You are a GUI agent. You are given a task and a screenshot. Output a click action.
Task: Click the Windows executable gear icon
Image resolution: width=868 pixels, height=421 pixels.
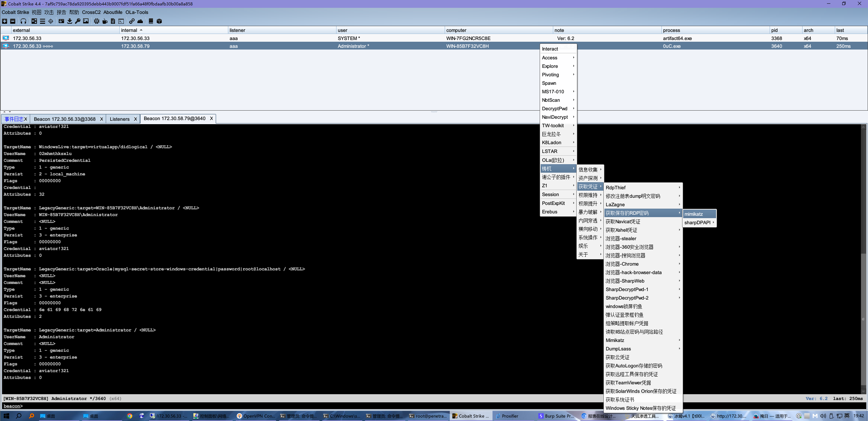[x=97, y=21]
